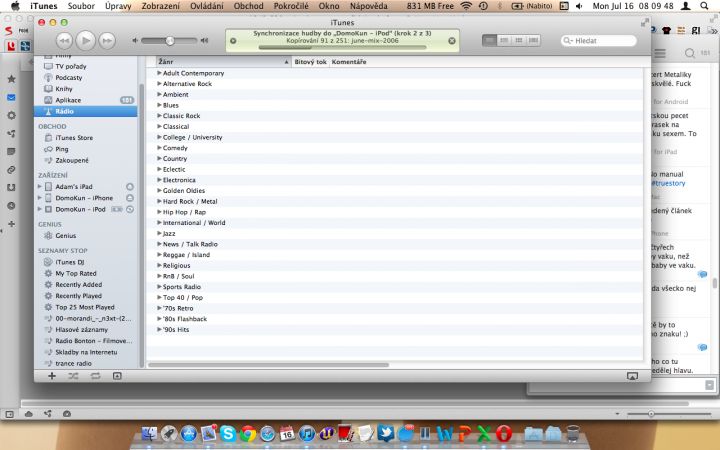Expand Ambient genre

159,94
